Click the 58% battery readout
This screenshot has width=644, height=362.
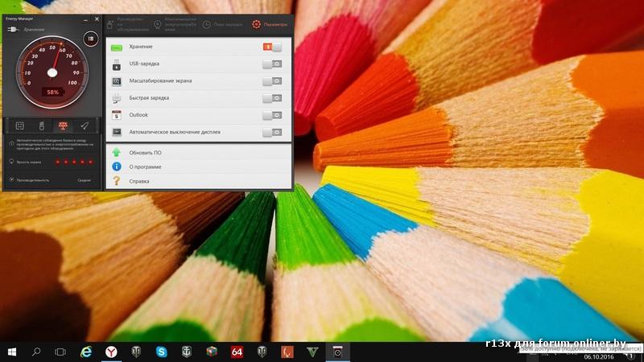(53, 92)
